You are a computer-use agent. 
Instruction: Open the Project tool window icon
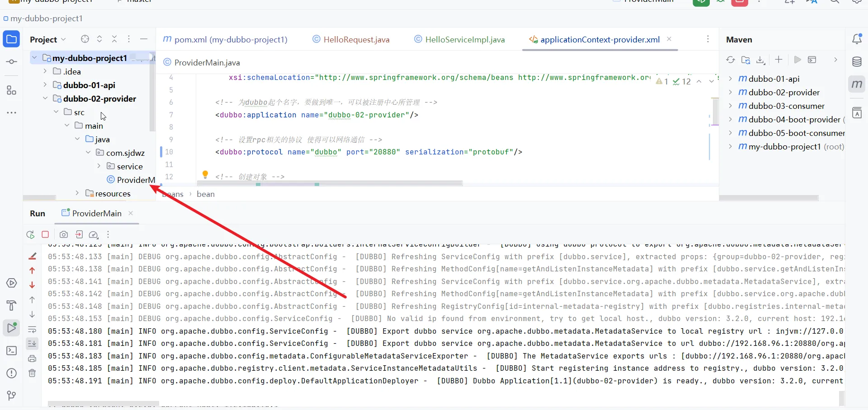[11, 39]
